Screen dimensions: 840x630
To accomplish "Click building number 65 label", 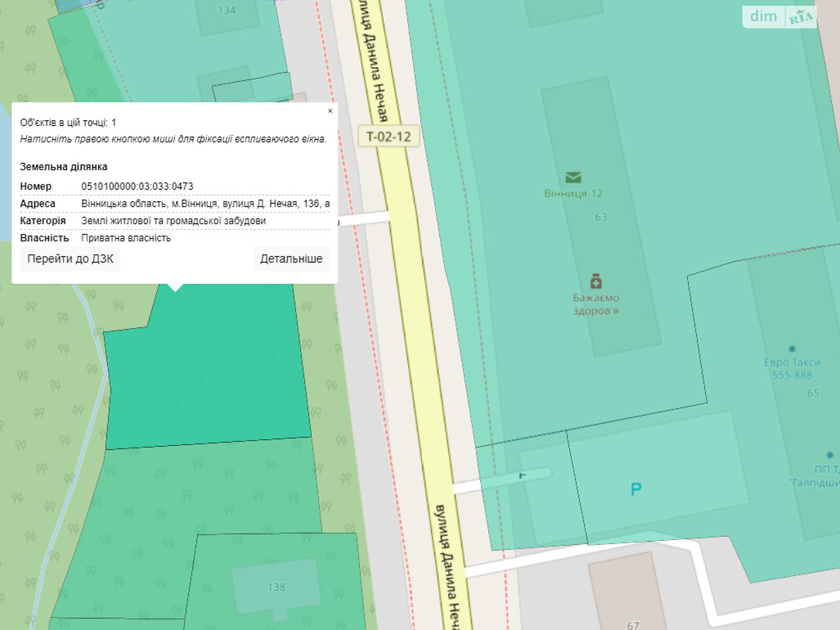I will point(813,393).
